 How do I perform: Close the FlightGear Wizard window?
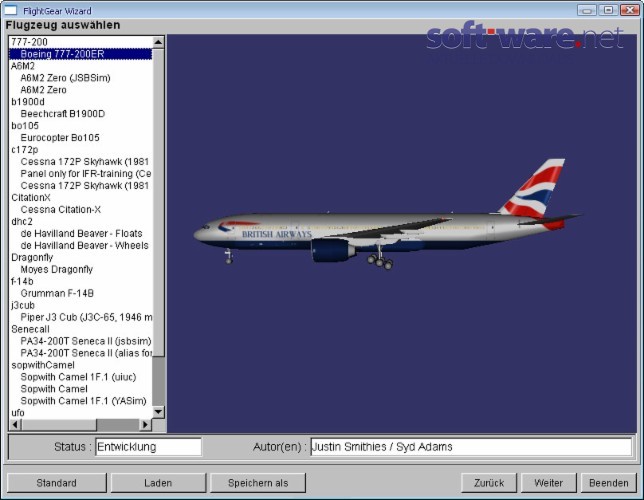630,10
